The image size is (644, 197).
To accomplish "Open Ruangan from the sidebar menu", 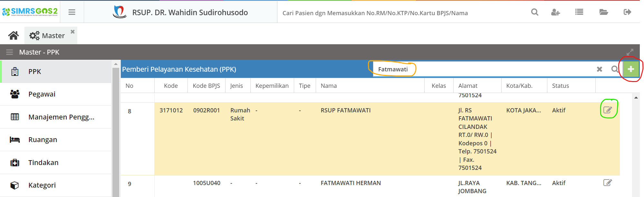I will [x=43, y=140].
